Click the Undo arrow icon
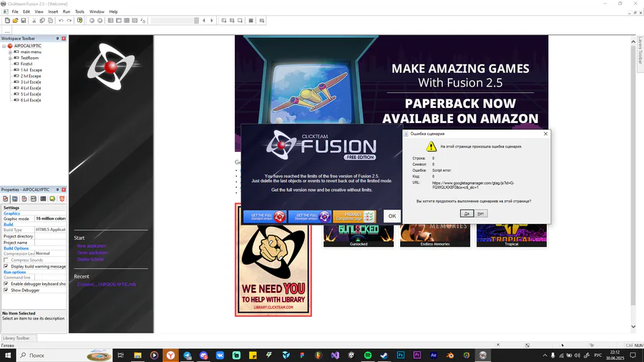Image resolution: width=644 pixels, height=362 pixels. [x=61, y=21]
